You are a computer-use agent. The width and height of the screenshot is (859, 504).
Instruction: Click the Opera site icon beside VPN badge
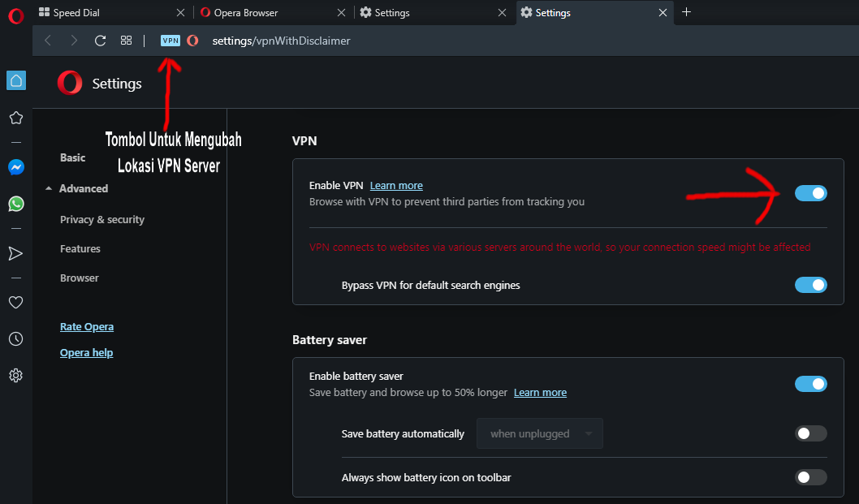[x=193, y=41]
